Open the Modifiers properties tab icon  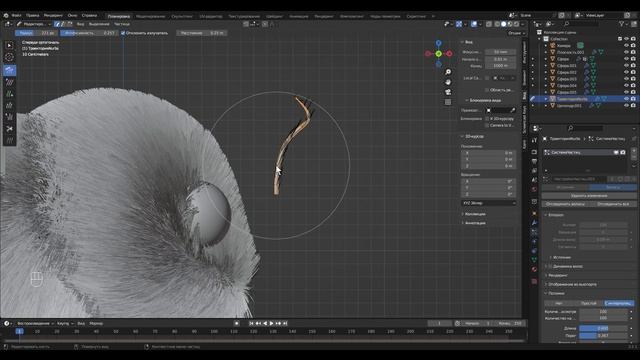(534, 222)
